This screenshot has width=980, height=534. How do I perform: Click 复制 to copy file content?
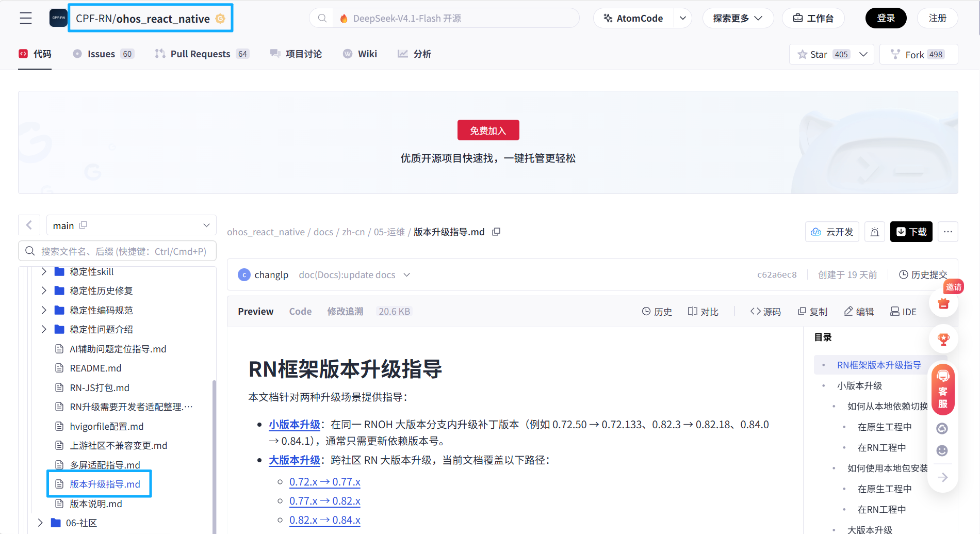point(812,311)
